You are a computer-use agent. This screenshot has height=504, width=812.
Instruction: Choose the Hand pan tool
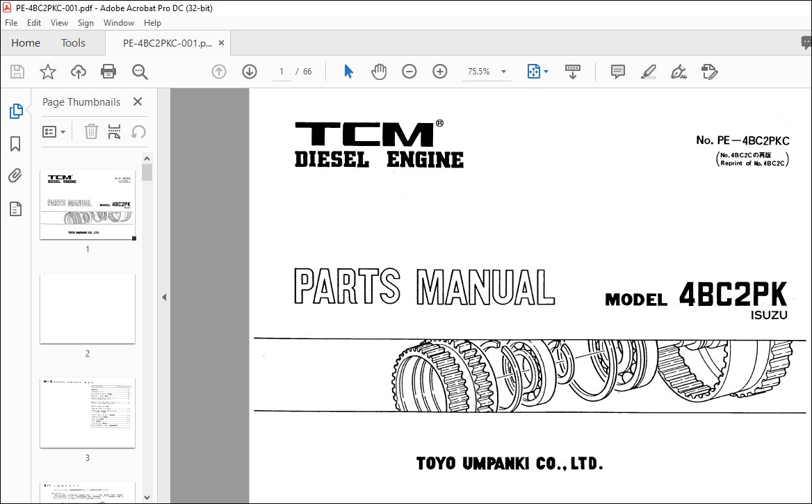click(x=379, y=72)
